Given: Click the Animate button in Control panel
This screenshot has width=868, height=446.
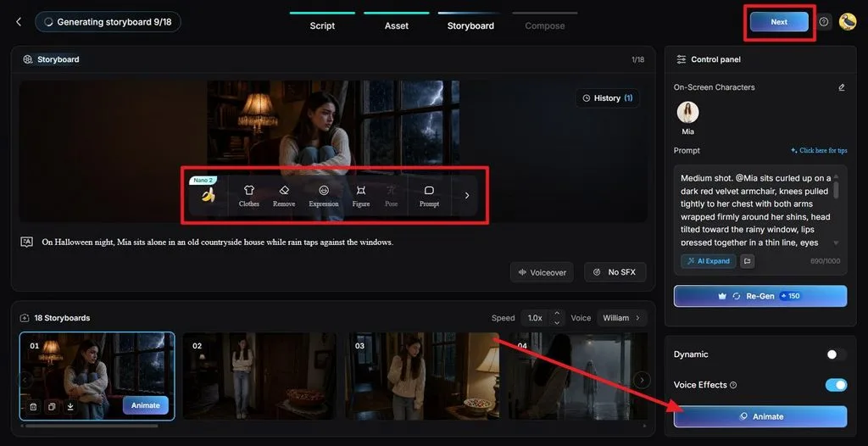Looking at the screenshot, I should pos(760,416).
